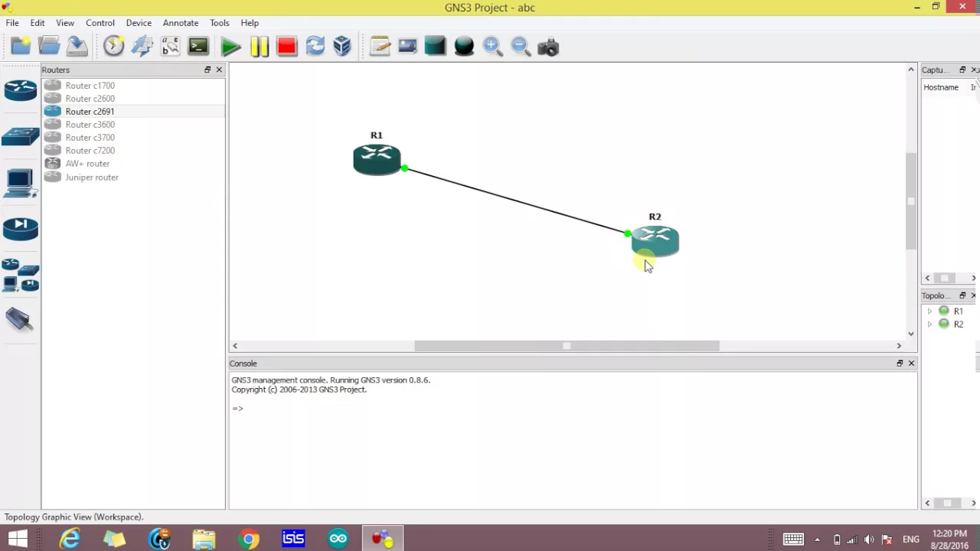This screenshot has height=551, width=980.
Task: Undock the Captures panel
Action: click(x=962, y=70)
